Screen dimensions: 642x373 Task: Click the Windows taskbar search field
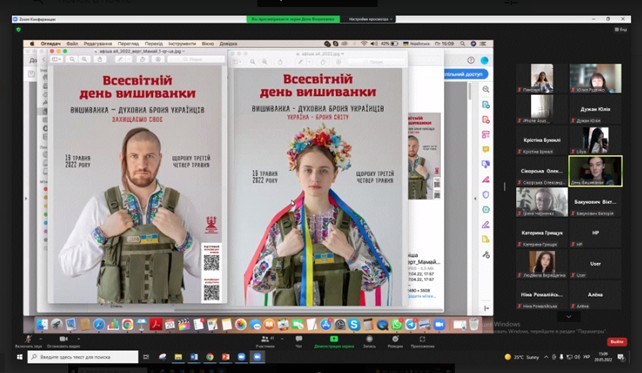click(x=83, y=357)
